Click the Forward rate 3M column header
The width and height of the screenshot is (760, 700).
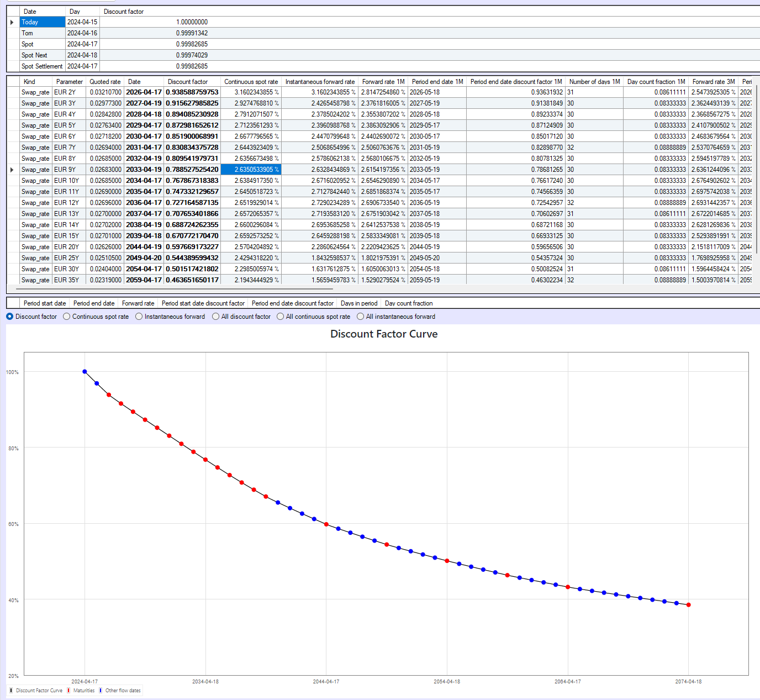pyautogui.click(x=714, y=81)
